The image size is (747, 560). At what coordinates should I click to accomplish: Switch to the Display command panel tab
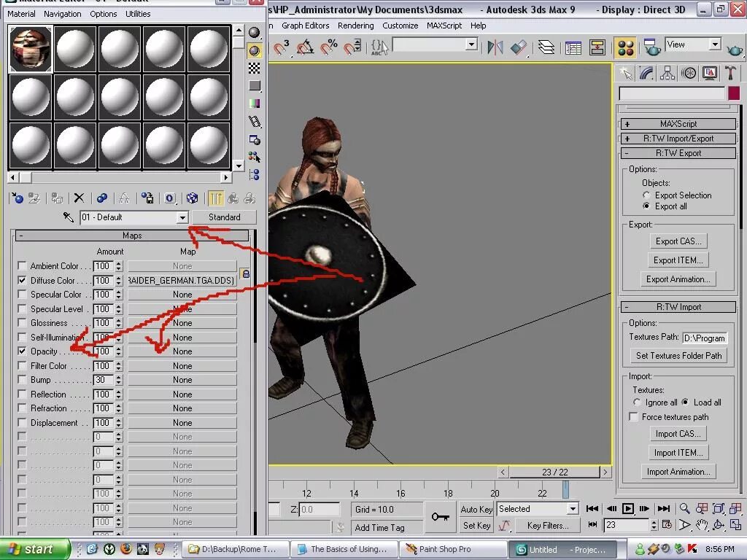point(710,74)
